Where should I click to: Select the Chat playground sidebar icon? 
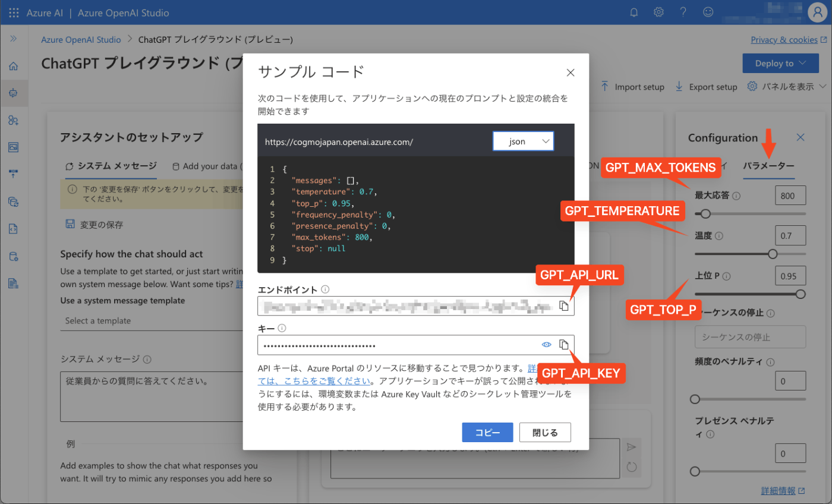13,93
